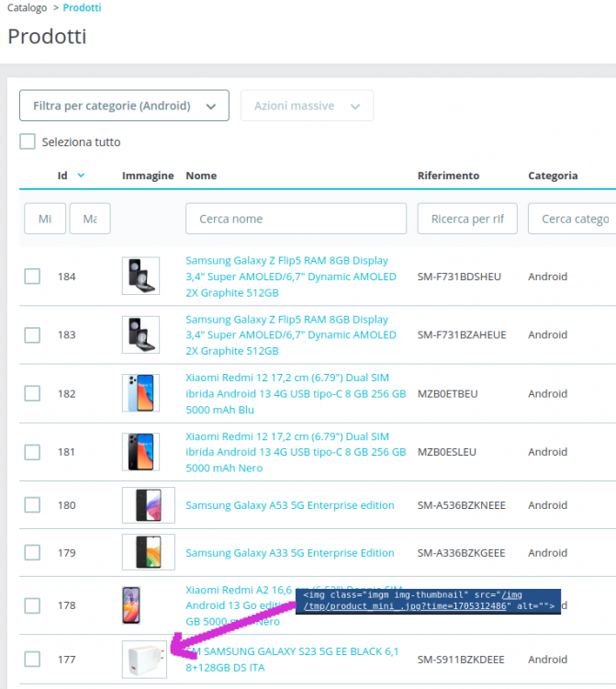Open the Xiaomi Redmi 12 Blu product link
Screen dimensions: 616x689
(x=296, y=393)
